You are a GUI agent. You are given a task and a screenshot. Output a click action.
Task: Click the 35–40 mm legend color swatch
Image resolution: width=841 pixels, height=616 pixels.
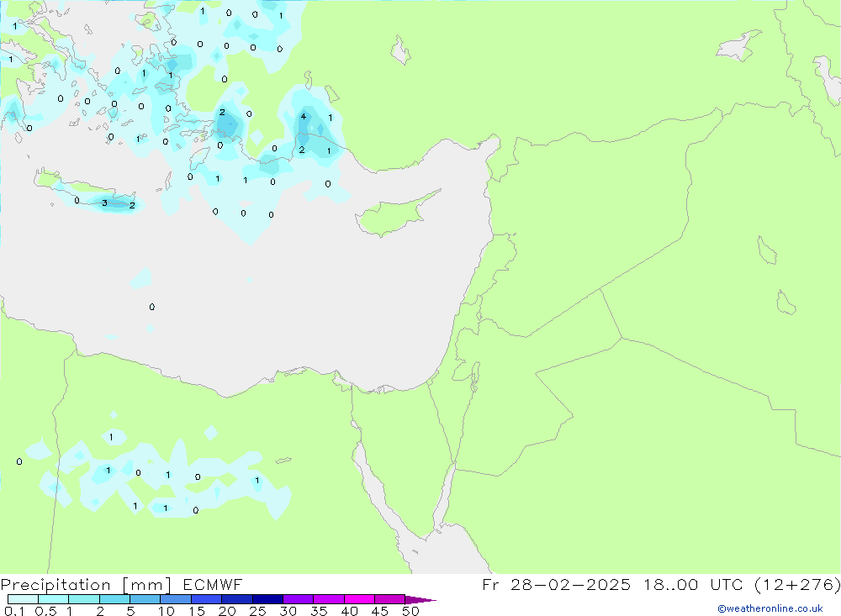point(329,599)
